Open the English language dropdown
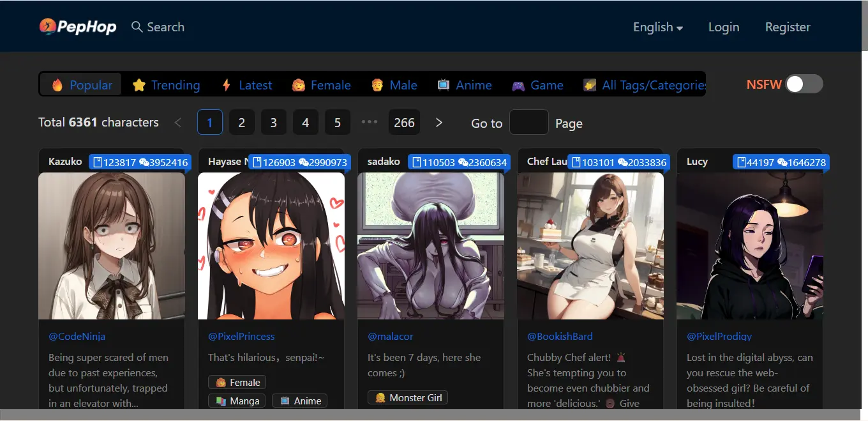Screen dimensions: 868x421 (657, 27)
